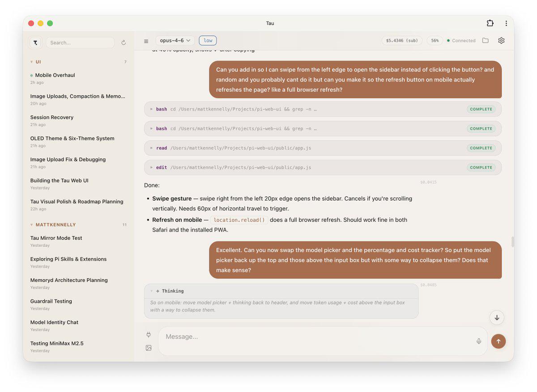Send message with the arrow-up button
537x392 pixels.
pos(499,341)
